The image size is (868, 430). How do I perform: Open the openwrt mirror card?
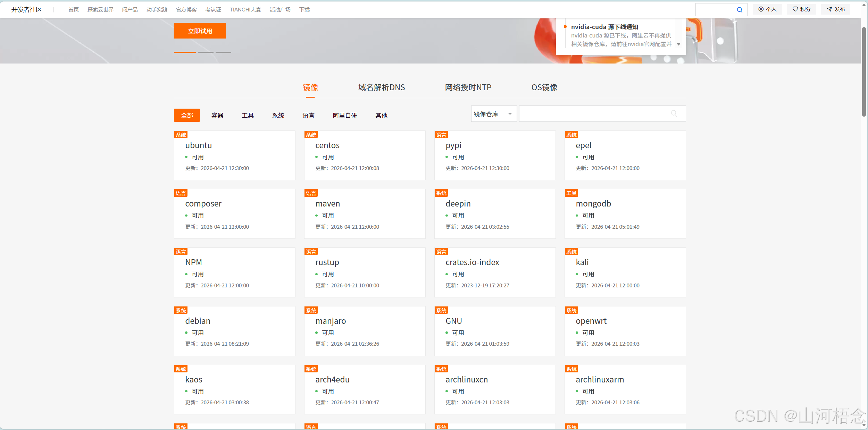pos(625,331)
